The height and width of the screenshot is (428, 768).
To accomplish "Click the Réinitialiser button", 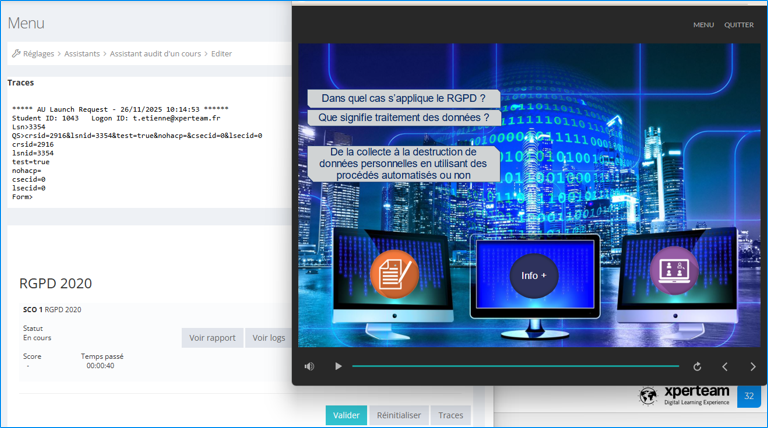I will pos(398,415).
